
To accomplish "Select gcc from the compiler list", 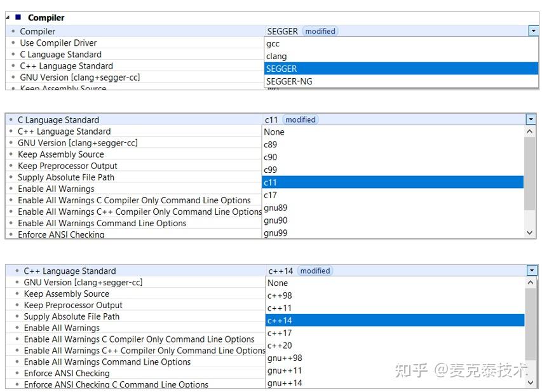I will coord(273,43).
